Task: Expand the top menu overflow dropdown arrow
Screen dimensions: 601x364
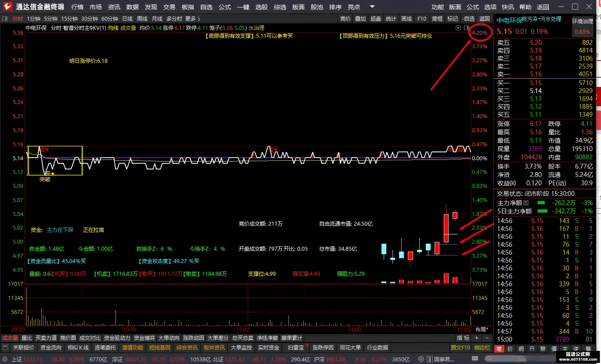Action: [372, 7]
